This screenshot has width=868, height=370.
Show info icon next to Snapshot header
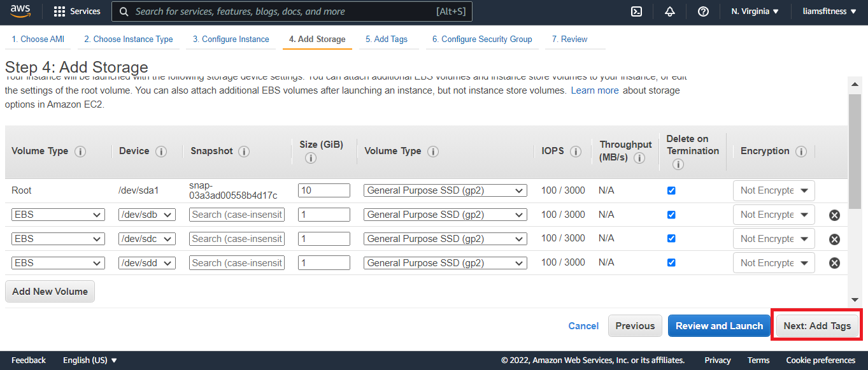243,152
